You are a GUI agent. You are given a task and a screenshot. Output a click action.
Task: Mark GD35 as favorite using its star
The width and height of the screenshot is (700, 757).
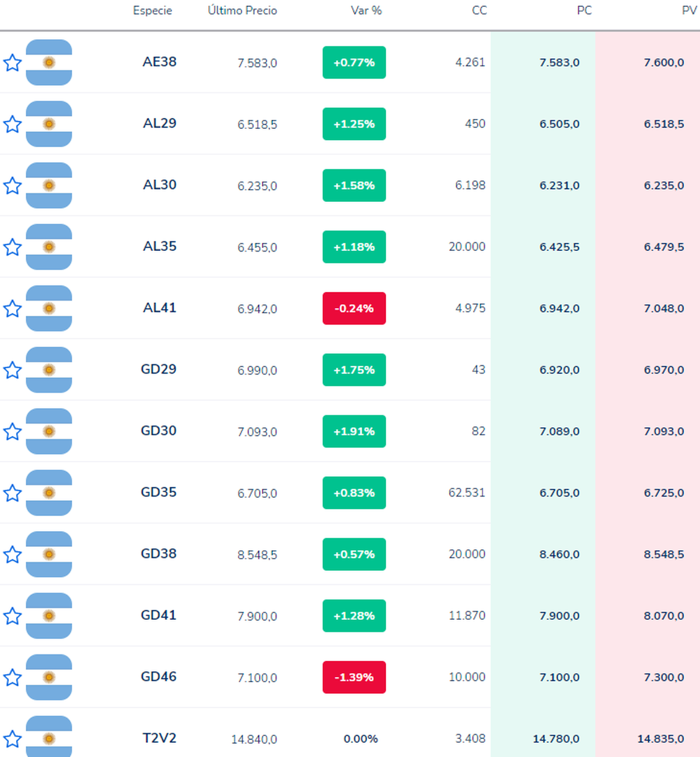12,493
